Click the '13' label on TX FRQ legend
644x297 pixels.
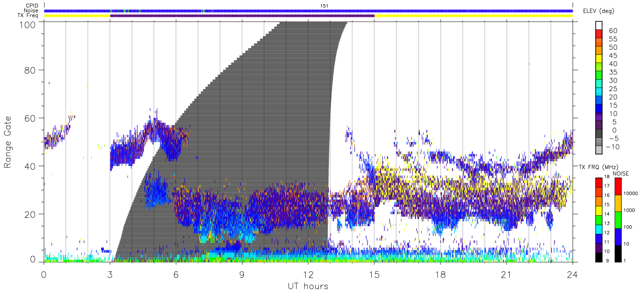click(607, 223)
